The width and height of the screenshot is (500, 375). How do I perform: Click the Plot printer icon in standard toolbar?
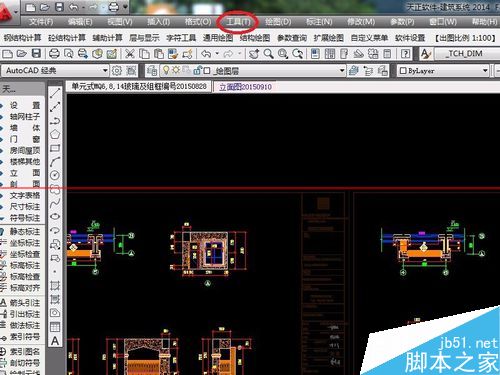[54, 54]
